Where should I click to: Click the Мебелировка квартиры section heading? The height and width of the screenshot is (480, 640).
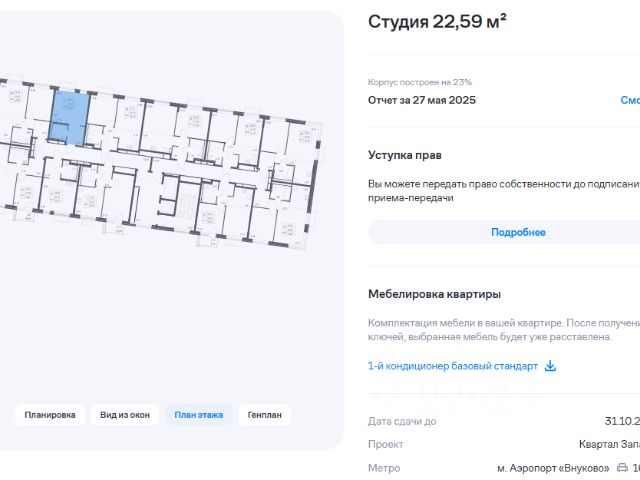pos(434,294)
